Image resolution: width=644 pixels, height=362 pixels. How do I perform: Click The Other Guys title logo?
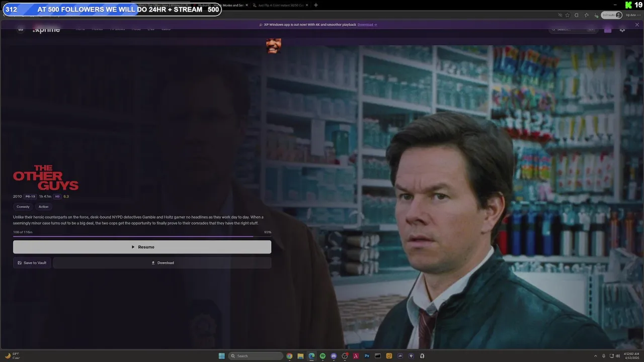coord(46,177)
